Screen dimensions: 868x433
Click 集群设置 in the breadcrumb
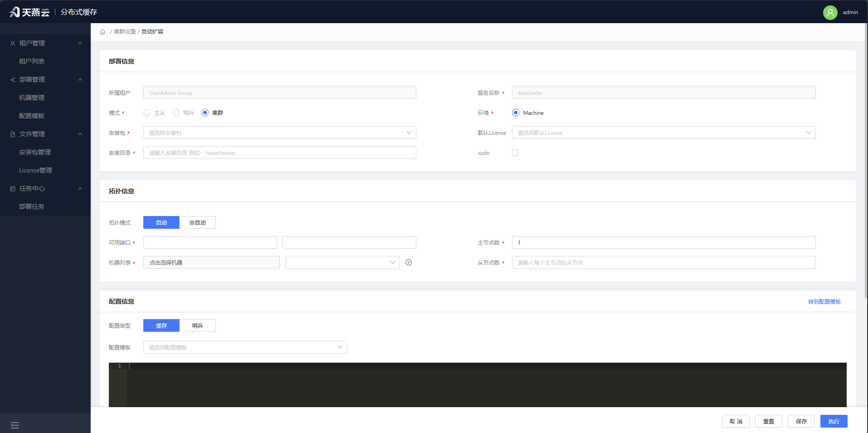(125, 32)
